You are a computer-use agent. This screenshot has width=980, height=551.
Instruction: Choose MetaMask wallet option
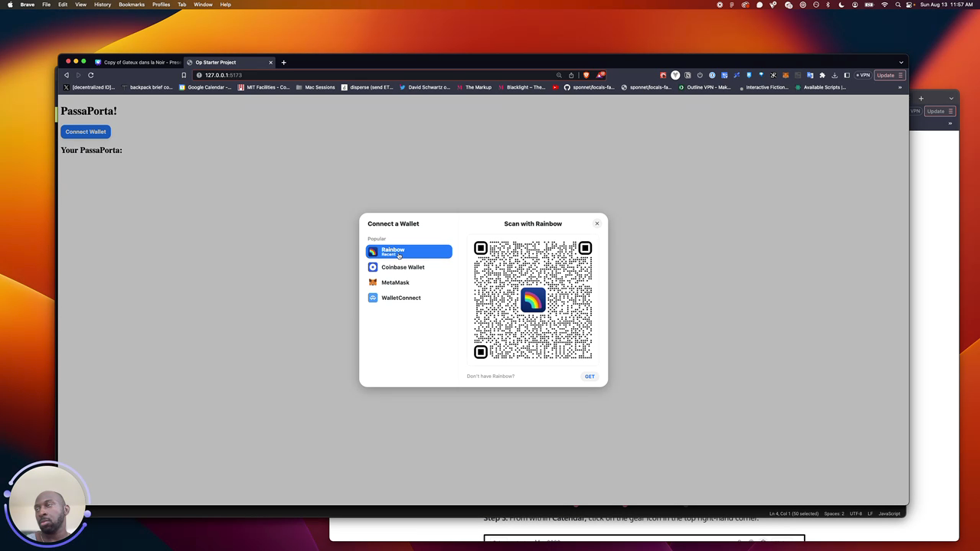(x=409, y=282)
